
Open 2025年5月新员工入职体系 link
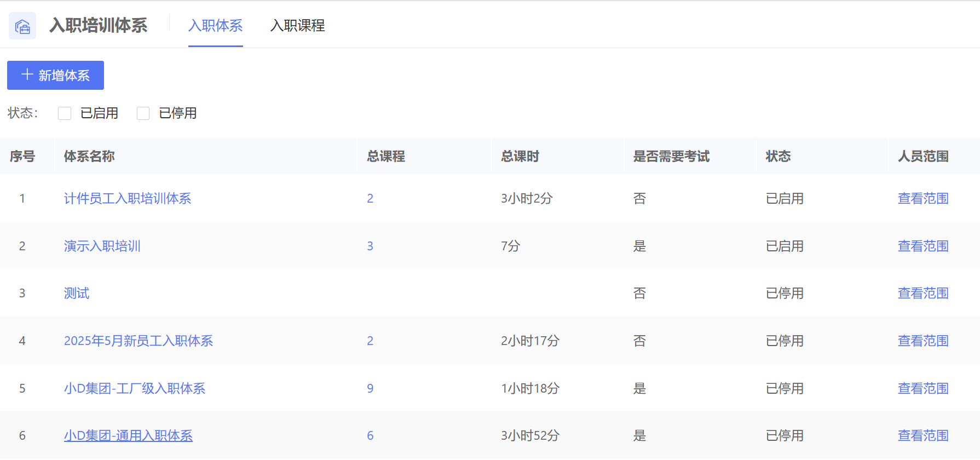(x=139, y=341)
